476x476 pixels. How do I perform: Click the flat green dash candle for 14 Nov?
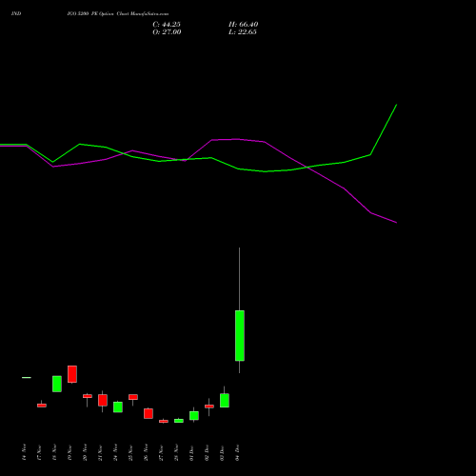[x=27, y=377]
